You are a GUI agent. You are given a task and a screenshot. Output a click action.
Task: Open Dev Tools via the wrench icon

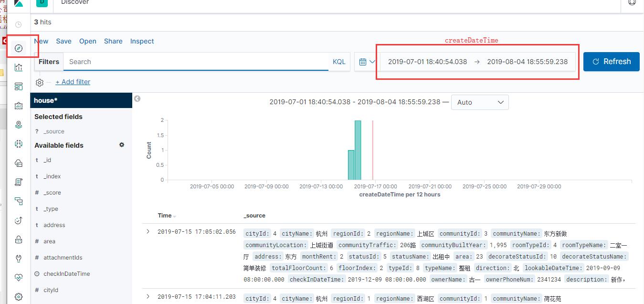click(x=19, y=258)
